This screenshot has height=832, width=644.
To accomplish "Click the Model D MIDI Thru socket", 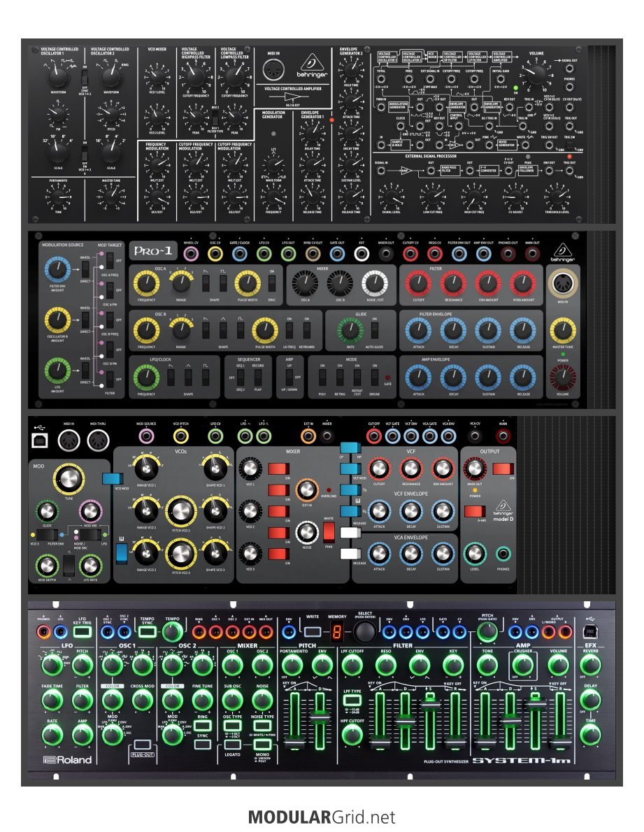I will point(98,440).
